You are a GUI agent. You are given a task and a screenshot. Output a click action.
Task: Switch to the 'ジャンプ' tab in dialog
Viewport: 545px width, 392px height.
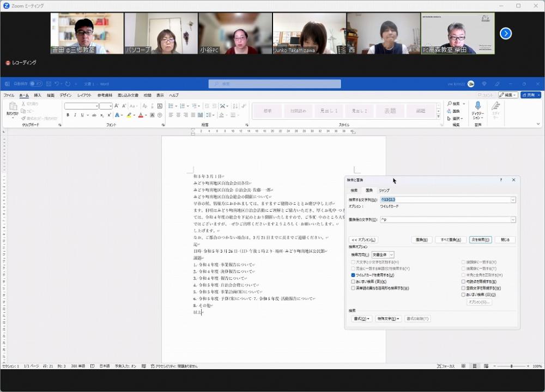point(384,190)
